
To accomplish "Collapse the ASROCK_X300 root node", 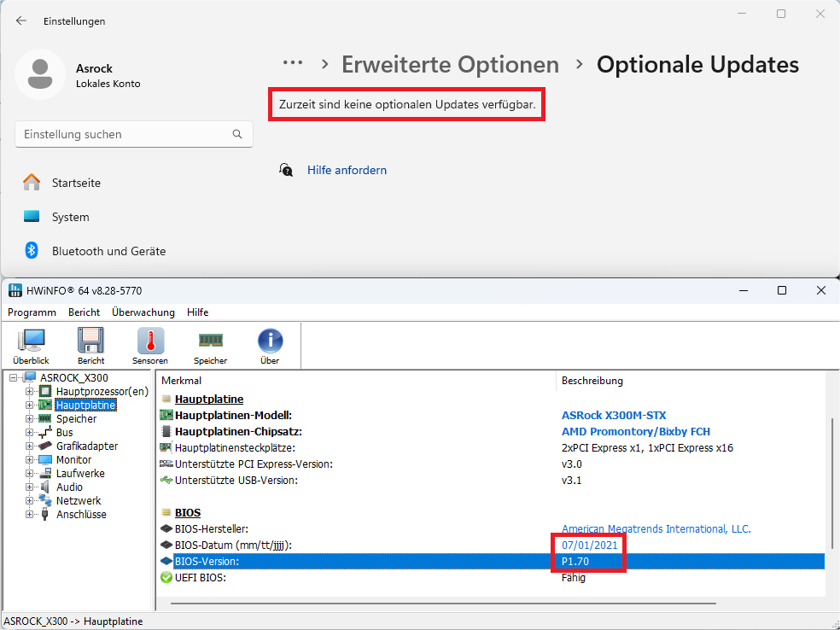I will pyautogui.click(x=14, y=378).
